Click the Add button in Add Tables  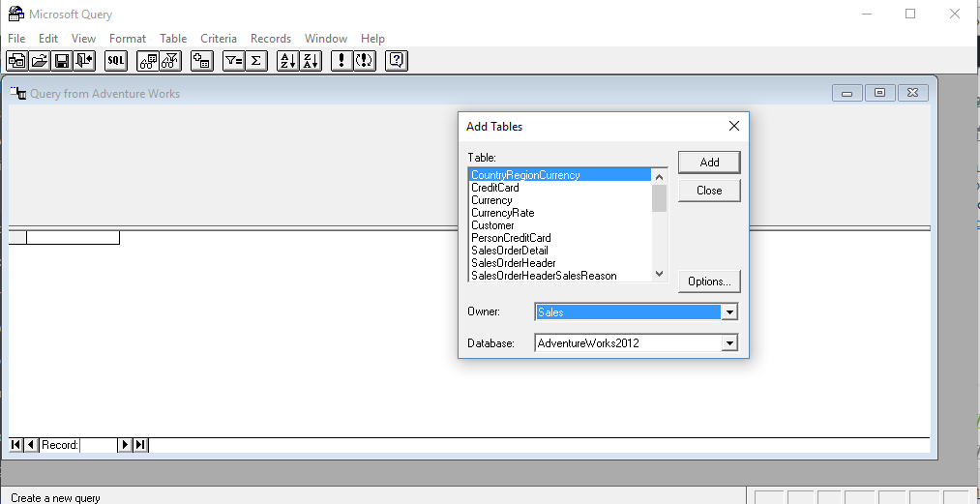(709, 162)
